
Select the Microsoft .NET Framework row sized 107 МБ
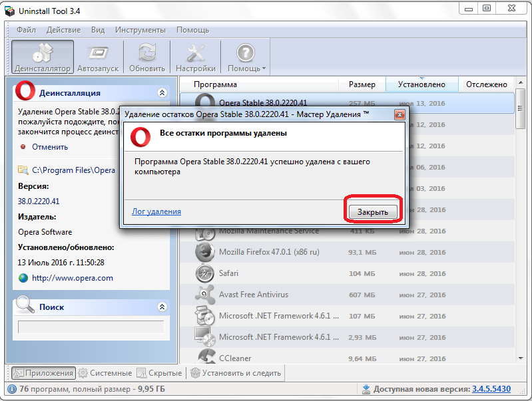click(x=347, y=316)
